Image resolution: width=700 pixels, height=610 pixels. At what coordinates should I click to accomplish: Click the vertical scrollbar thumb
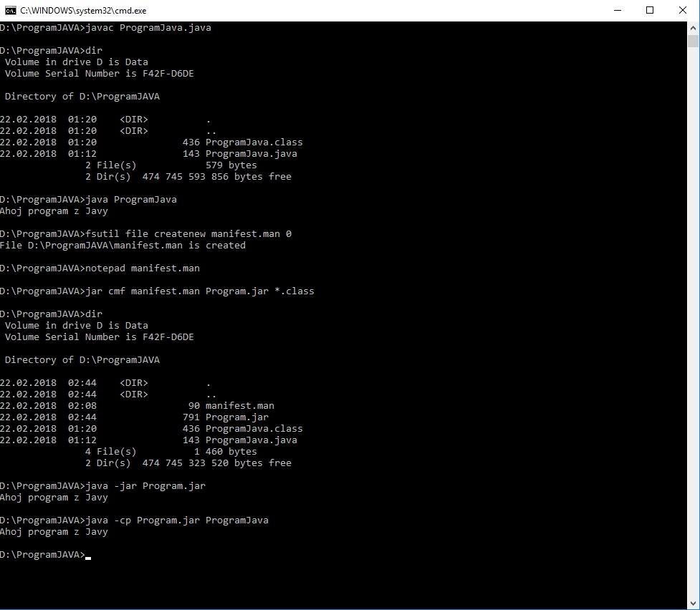click(x=693, y=41)
